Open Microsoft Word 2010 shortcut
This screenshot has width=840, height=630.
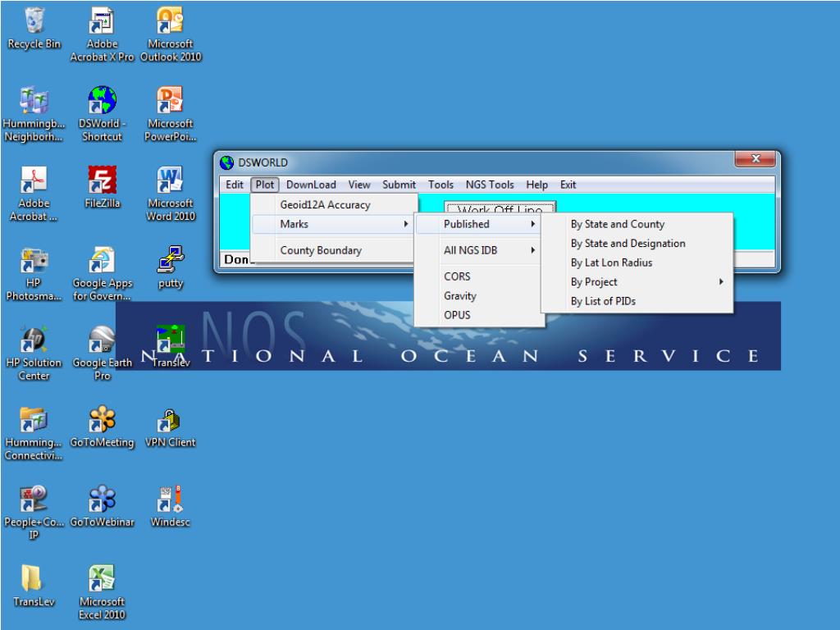[x=171, y=194]
